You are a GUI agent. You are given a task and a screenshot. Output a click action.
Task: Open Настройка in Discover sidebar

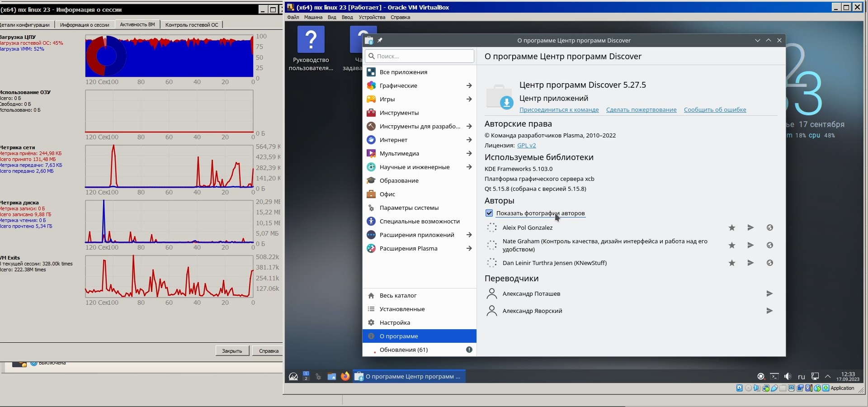click(x=420, y=322)
